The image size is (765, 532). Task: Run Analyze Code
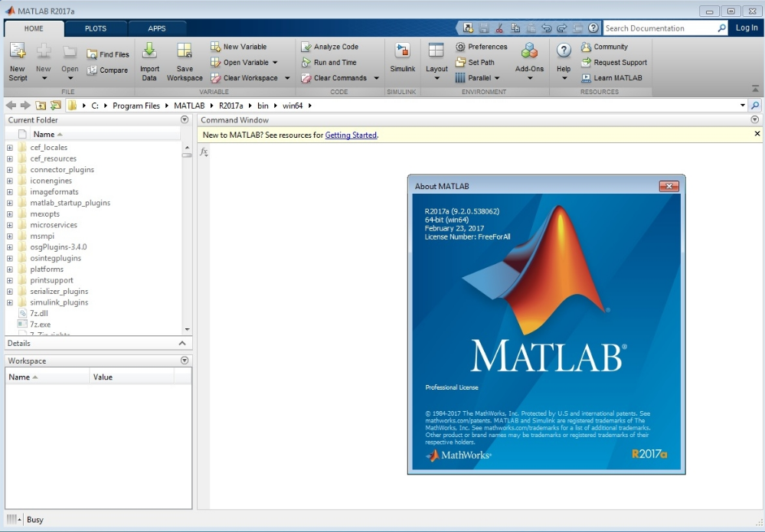coord(337,46)
